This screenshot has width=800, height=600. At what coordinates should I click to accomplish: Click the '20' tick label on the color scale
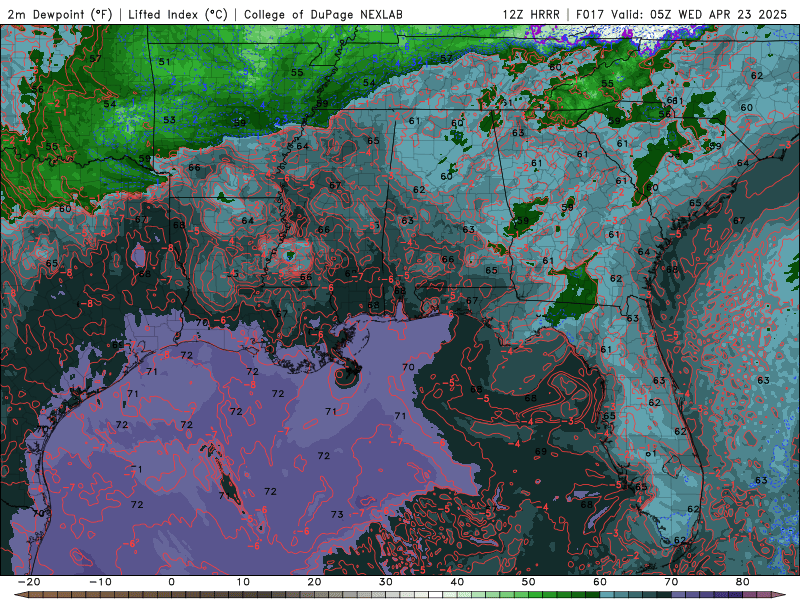click(314, 582)
